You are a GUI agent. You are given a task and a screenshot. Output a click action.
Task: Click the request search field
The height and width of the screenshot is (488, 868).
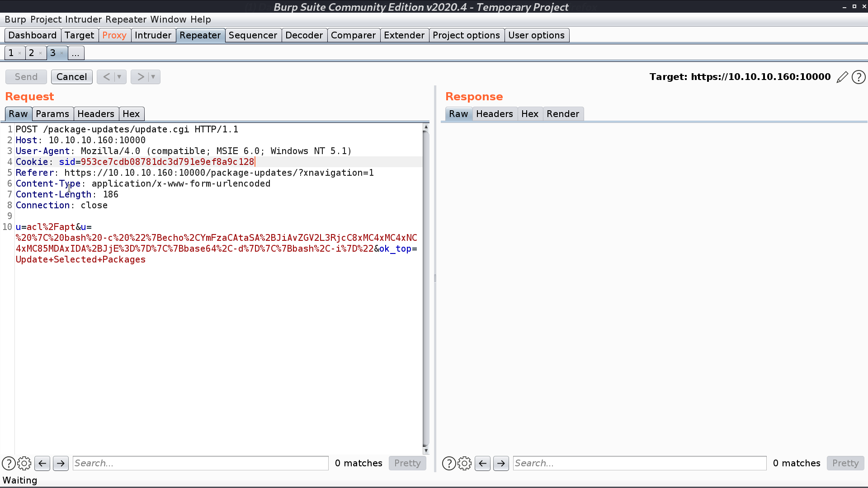point(201,463)
